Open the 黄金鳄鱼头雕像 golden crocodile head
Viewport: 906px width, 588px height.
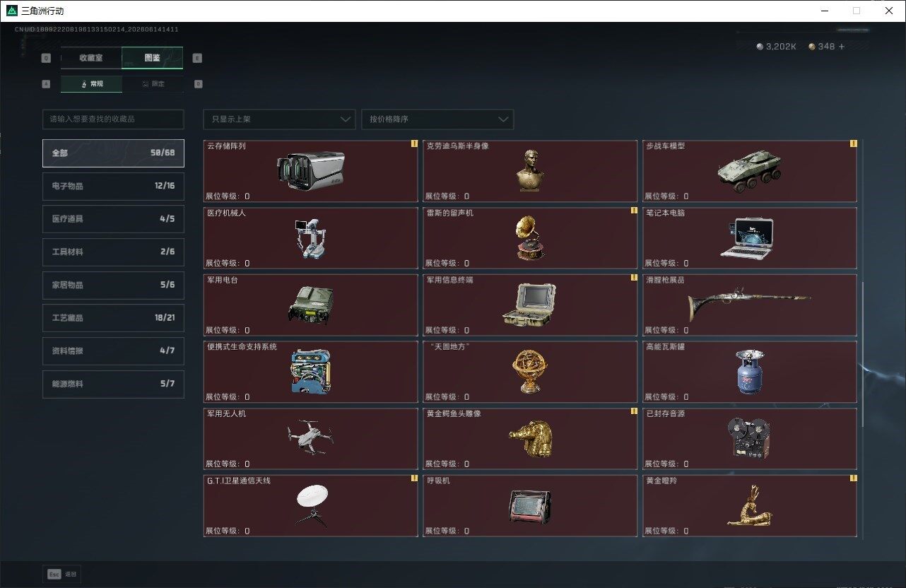pos(530,439)
